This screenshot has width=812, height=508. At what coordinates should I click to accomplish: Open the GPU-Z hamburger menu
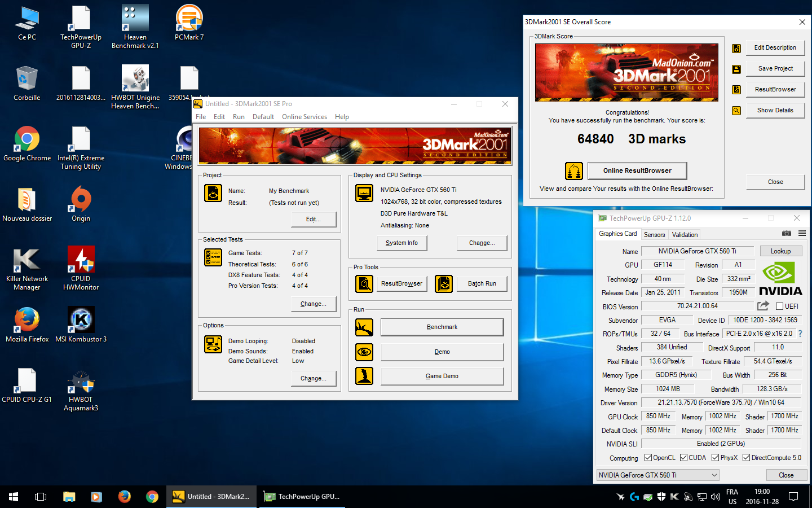click(802, 233)
